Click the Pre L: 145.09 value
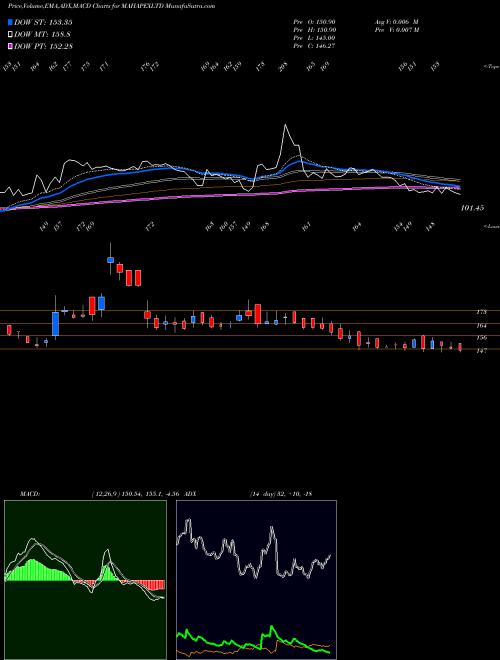 tap(314, 38)
